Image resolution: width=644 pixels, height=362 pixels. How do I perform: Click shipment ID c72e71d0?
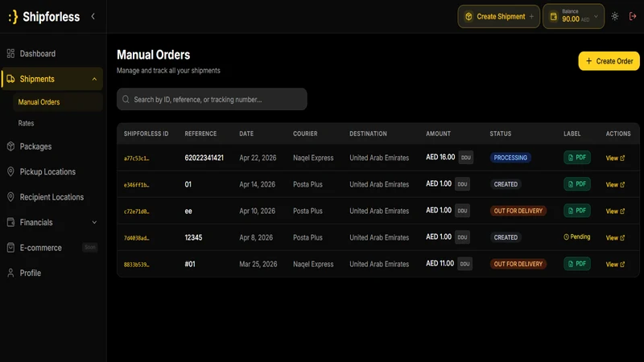click(136, 212)
